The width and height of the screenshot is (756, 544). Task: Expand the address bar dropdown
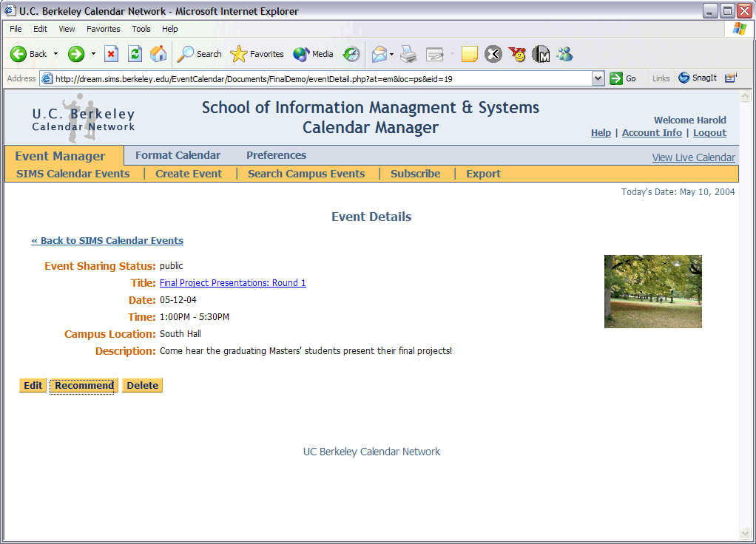pos(598,78)
